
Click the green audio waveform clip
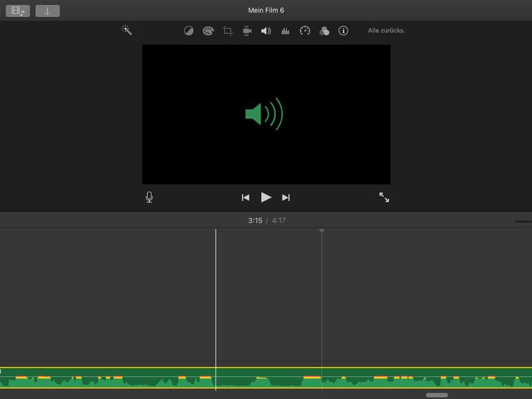(x=266, y=378)
